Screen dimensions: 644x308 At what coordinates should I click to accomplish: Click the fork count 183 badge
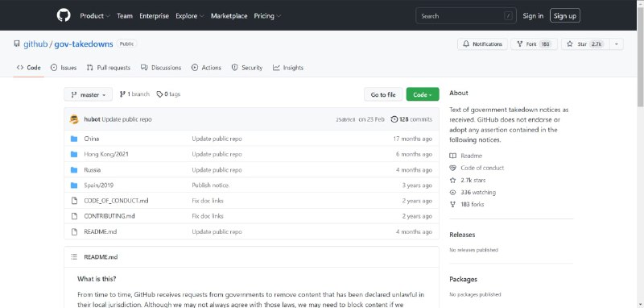coord(545,44)
